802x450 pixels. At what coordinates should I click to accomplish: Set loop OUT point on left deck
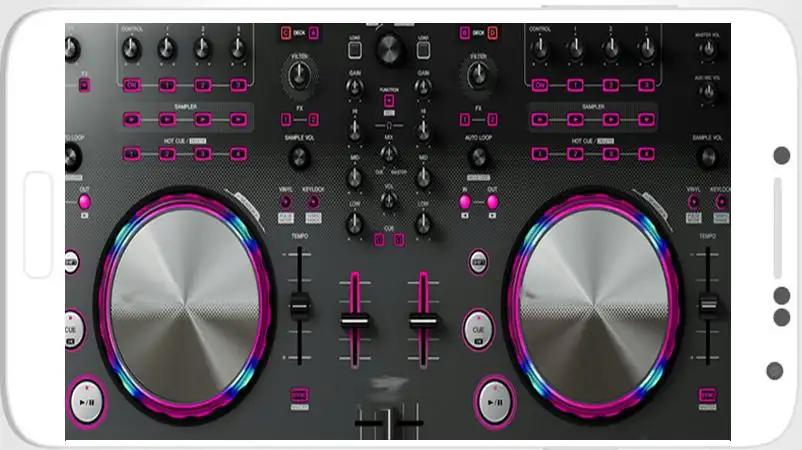(84, 202)
